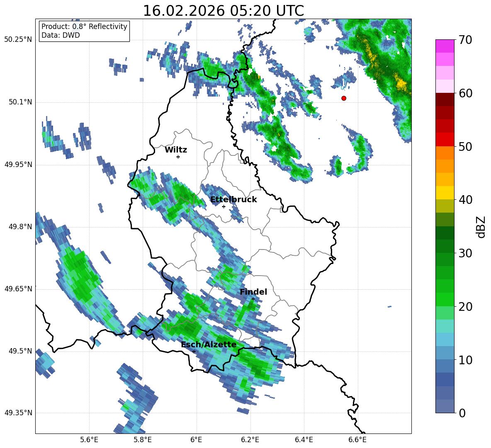Click the colorbar tick label 40
This screenshot has height=448, width=491.
465,200
